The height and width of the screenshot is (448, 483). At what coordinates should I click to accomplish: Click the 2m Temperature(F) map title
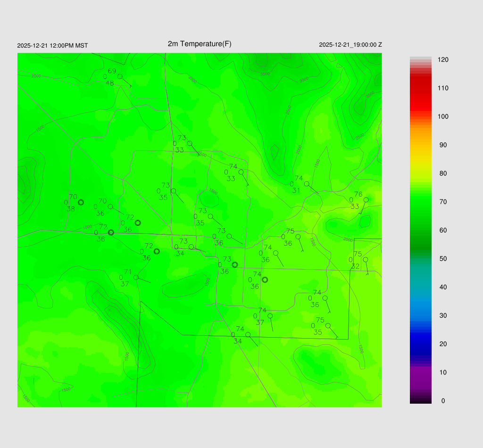200,44
